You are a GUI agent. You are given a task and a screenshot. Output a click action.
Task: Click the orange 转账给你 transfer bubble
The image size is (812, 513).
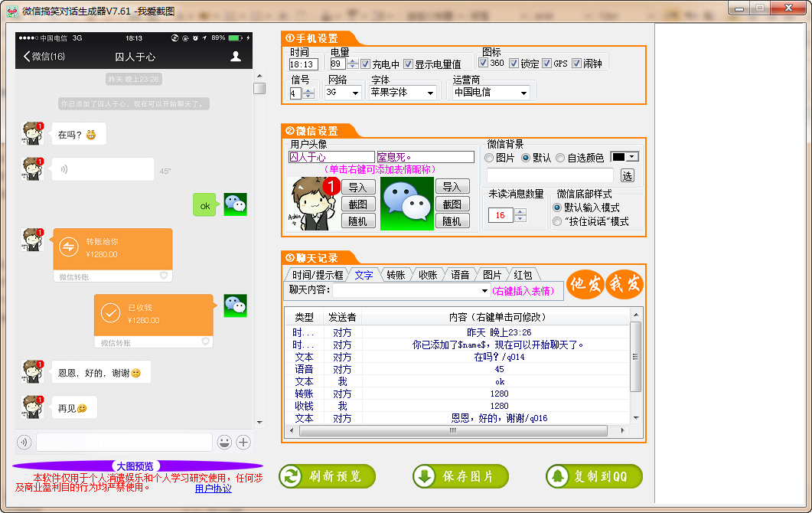point(113,255)
